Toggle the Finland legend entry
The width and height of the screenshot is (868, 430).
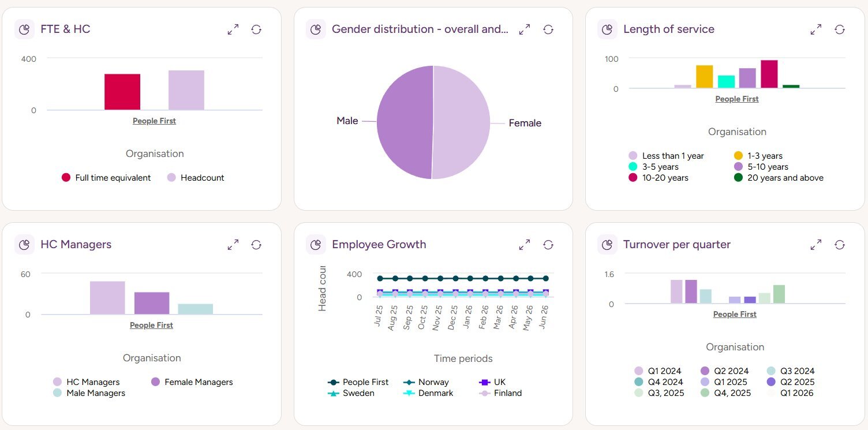pyautogui.click(x=500, y=393)
